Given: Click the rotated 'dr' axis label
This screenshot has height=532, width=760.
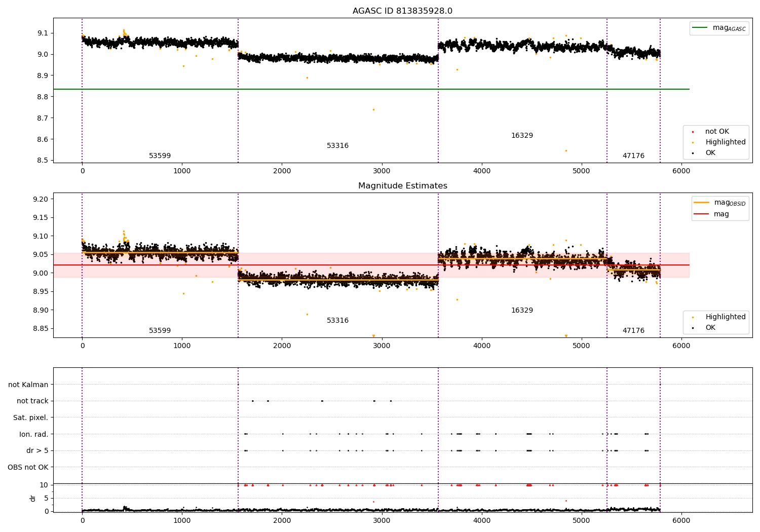Looking at the screenshot, I should pyautogui.click(x=33, y=498).
